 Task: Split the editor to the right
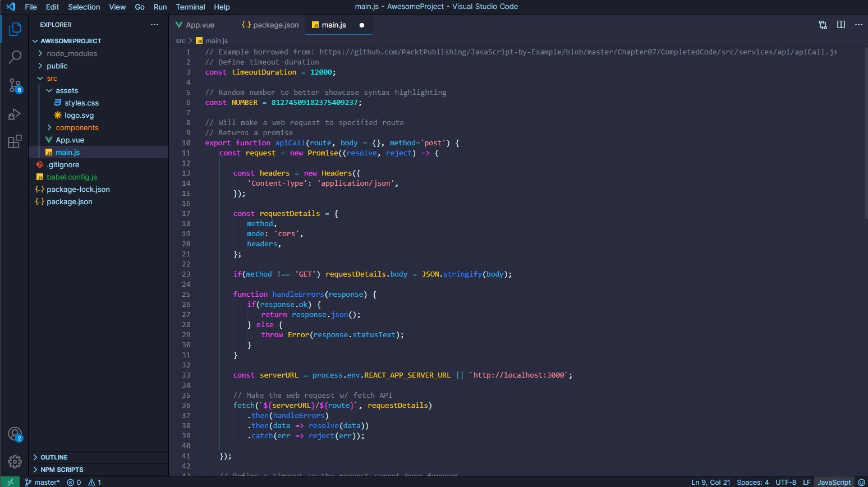841,25
